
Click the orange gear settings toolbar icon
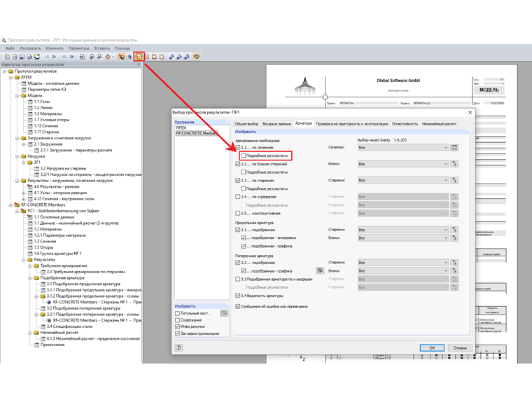pos(108,57)
